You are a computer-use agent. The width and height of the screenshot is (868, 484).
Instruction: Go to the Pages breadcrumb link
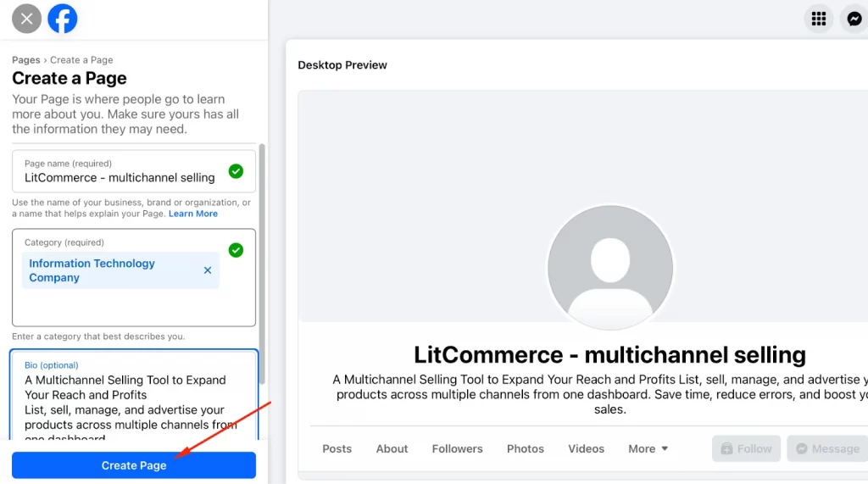[x=26, y=60]
